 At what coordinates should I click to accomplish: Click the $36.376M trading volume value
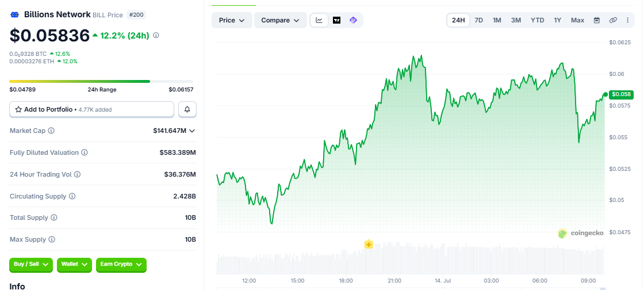tap(180, 174)
